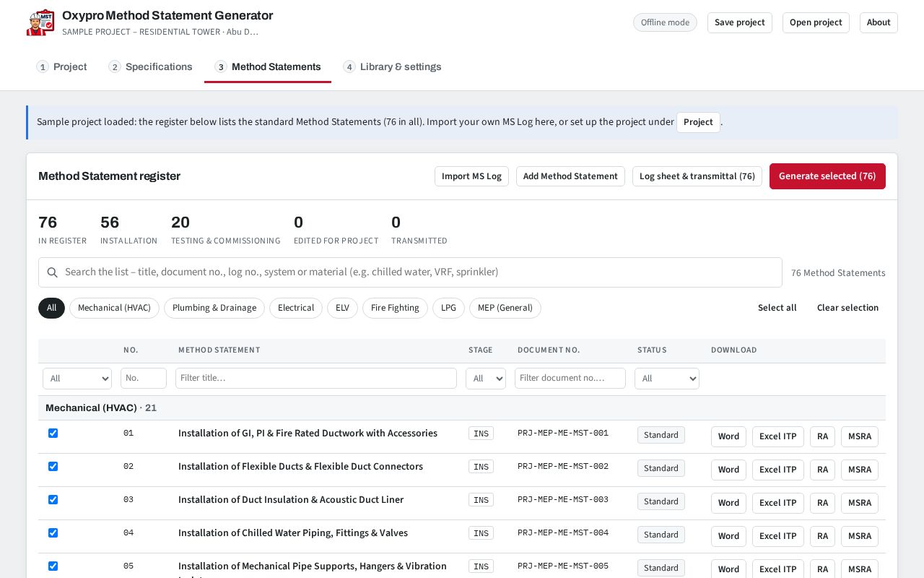This screenshot has height=578, width=924.
Task: Filter list by Fire Fighting
Action: (x=395, y=308)
